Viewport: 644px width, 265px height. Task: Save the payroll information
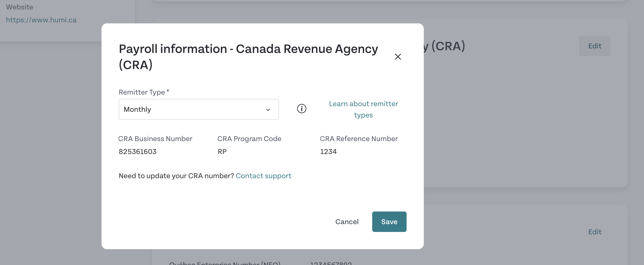tap(389, 222)
